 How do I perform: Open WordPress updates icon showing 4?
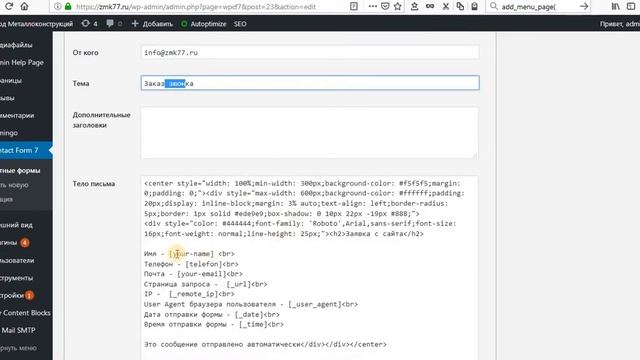(89, 24)
